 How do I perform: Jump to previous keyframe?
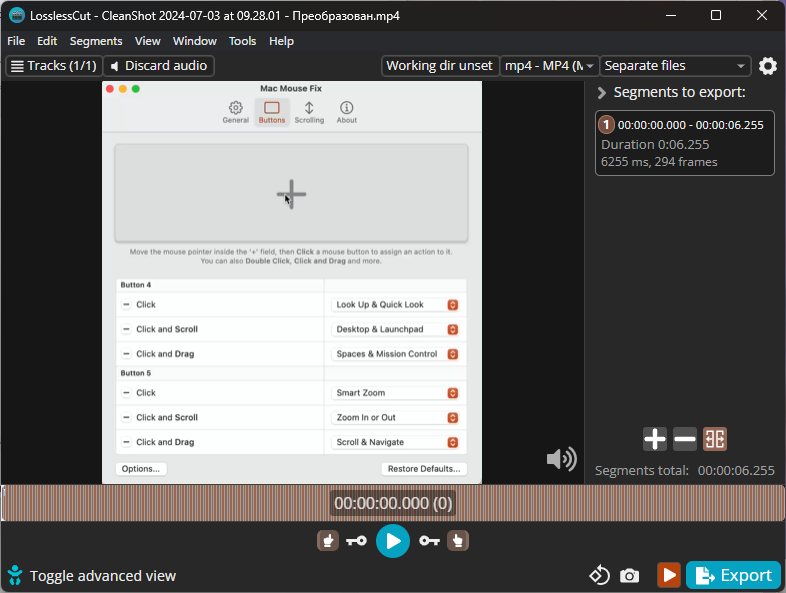pyautogui.click(x=356, y=541)
